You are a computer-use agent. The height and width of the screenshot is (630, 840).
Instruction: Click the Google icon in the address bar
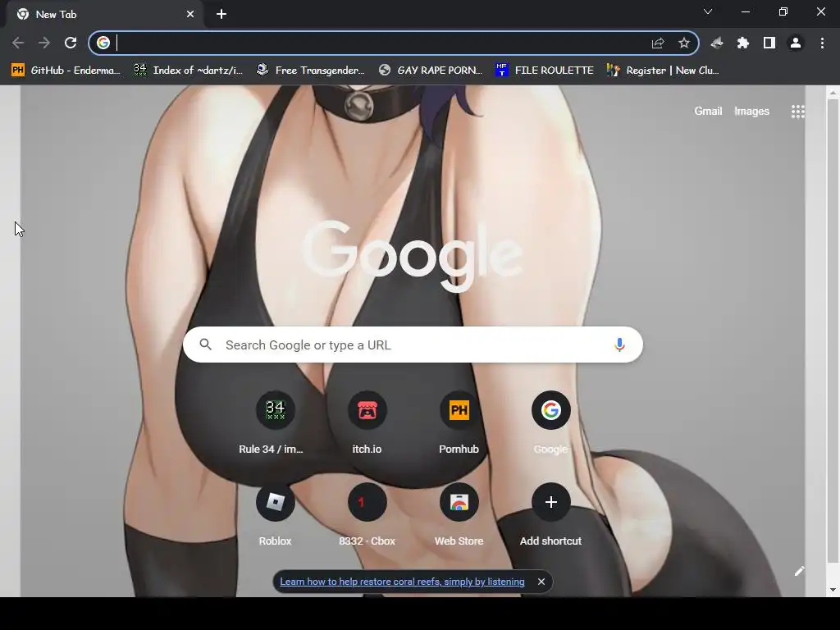[103, 43]
